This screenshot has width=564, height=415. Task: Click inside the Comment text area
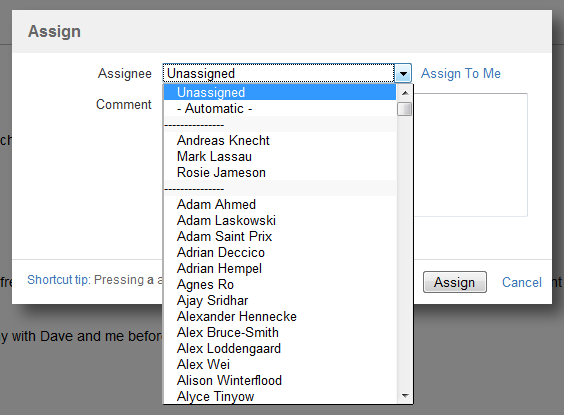click(470, 155)
